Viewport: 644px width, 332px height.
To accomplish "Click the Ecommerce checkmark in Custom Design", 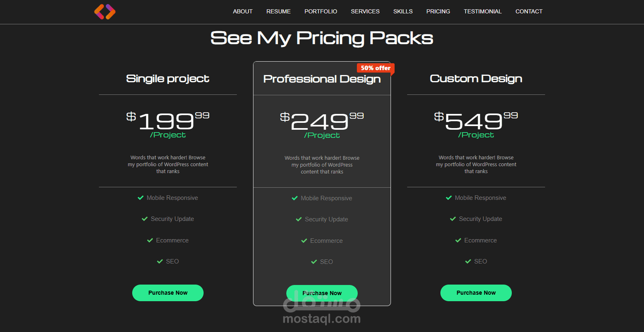I will 458,240.
